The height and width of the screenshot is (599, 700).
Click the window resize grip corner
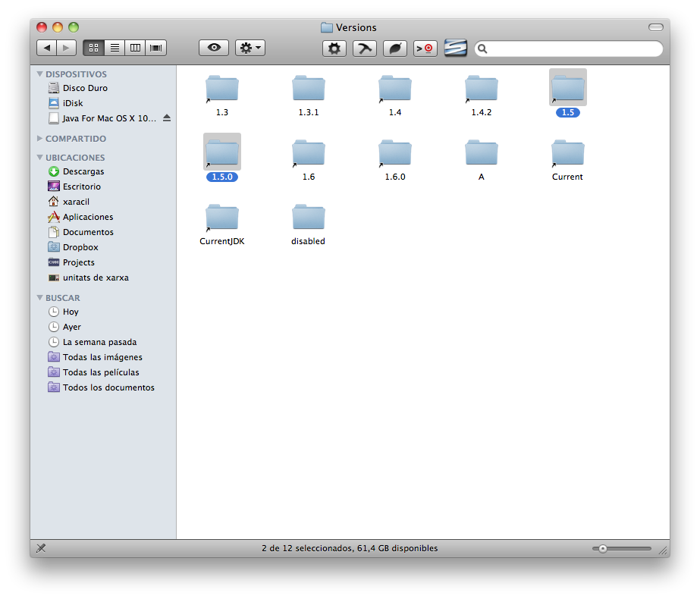point(664,550)
